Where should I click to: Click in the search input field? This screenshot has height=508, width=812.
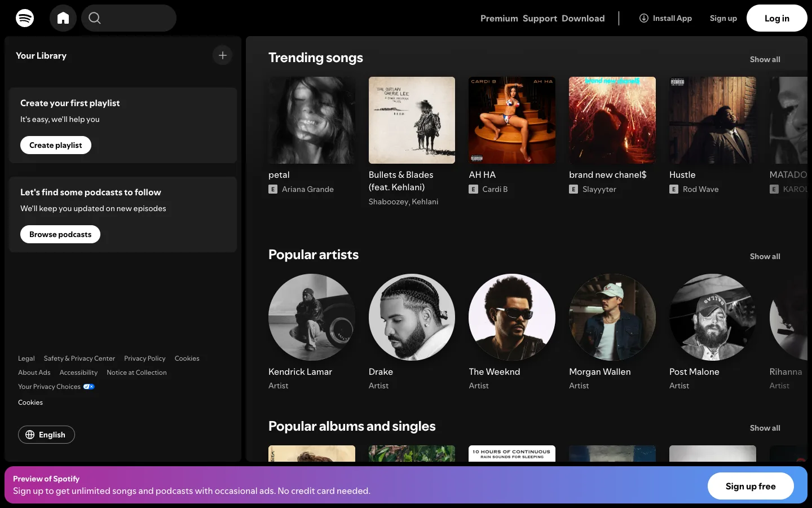[x=129, y=18]
